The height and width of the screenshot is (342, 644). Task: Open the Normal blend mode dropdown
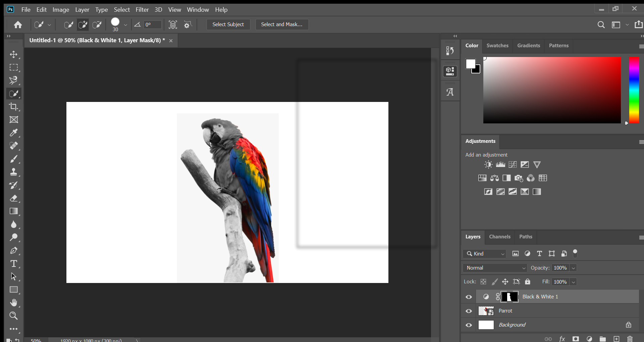494,268
